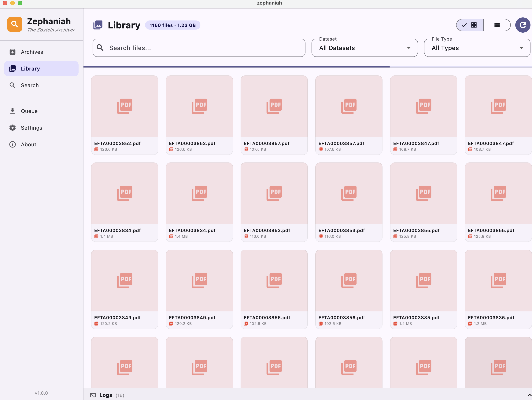Image resolution: width=532 pixels, height=400 pixels.
Task: Click the Queue download icon
Action: pyautogui.click(x=13, y=111)
